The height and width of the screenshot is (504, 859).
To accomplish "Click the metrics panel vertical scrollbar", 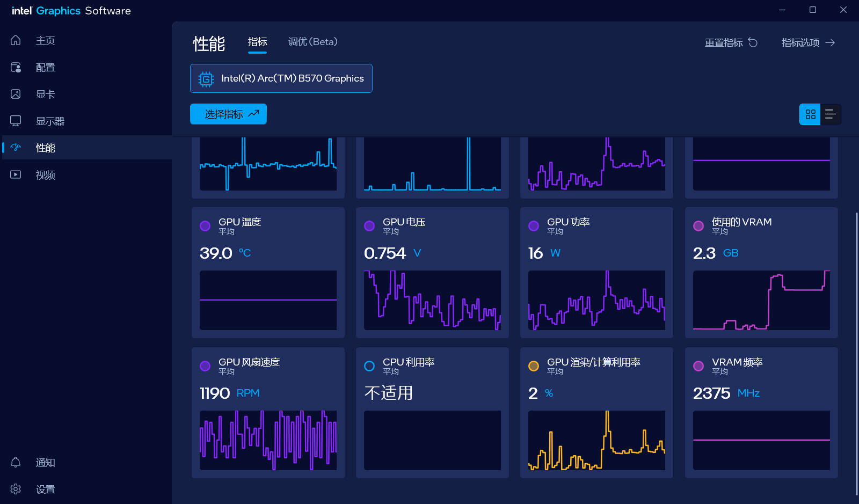I will [x=856, y=354].
